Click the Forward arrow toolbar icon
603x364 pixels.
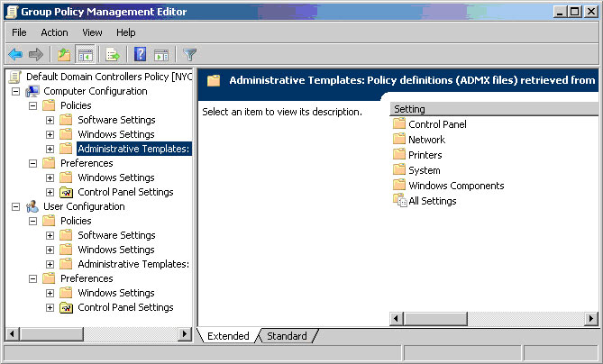pos(36,54)
